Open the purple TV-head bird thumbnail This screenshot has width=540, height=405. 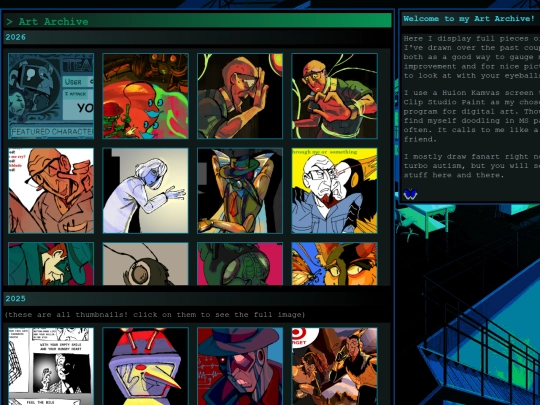pyautogui.click(x=145, y=366)
